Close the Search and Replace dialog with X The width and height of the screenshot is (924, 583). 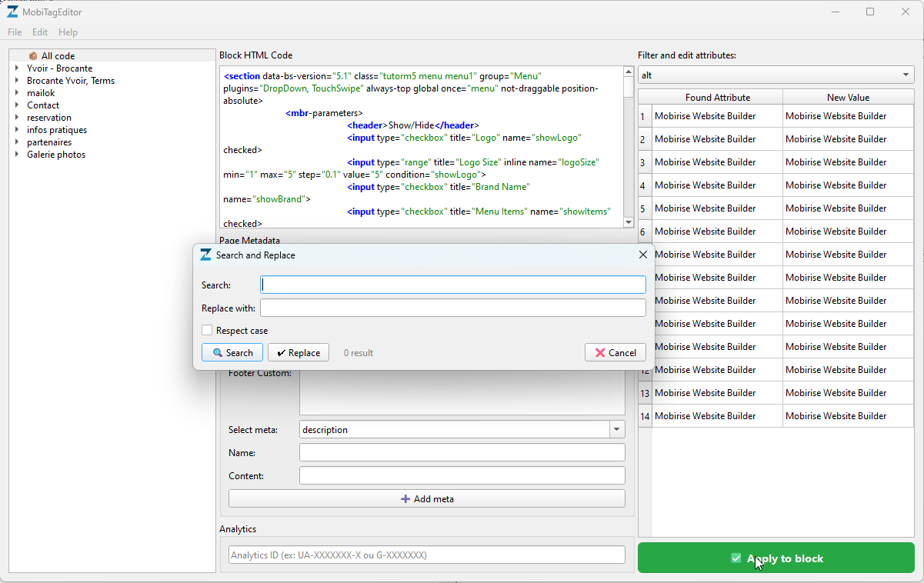pyautogui.click(x=643, y=255)
